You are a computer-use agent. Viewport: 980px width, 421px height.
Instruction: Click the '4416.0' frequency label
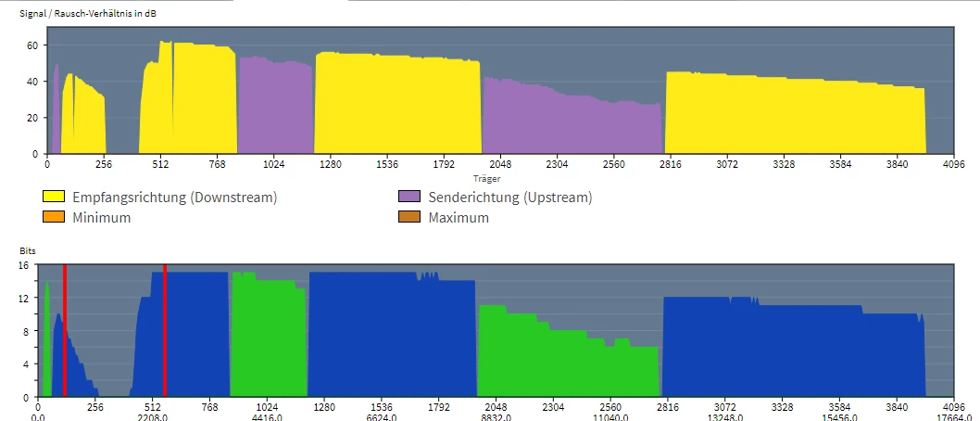click(x=267, y=417)
